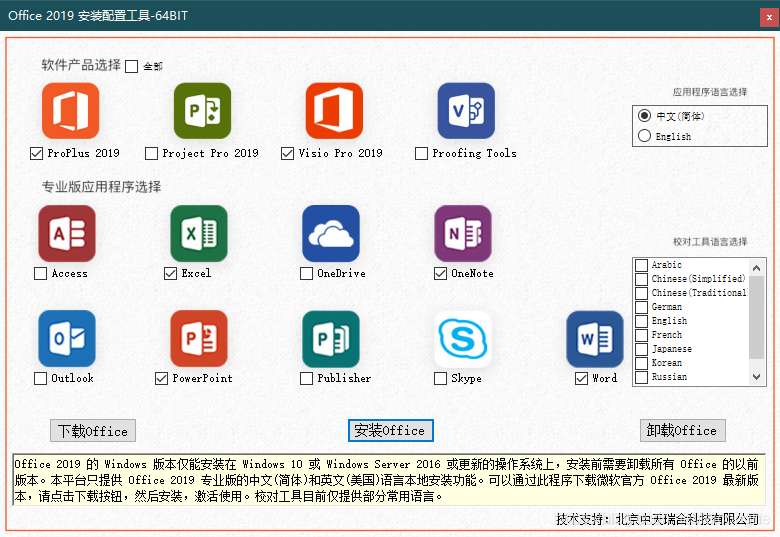Tick the Proofing Tools checkbox

[421, 153]
